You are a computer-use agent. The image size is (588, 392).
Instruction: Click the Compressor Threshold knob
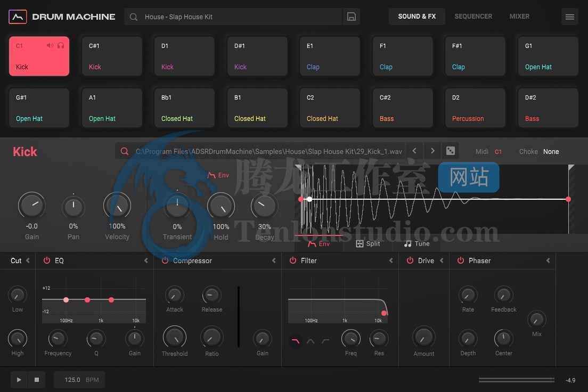pos(174,337)
